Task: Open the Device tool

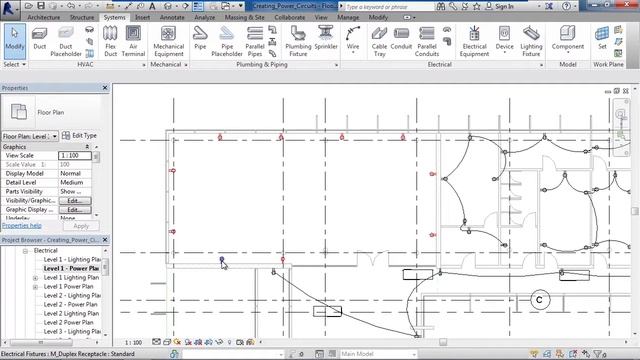Action: 504,40
